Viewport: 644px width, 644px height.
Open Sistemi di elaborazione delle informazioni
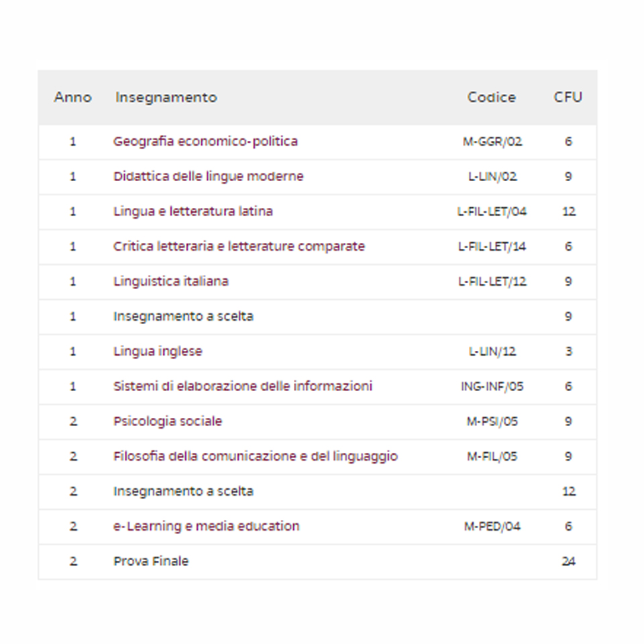[x=243, y=386]
